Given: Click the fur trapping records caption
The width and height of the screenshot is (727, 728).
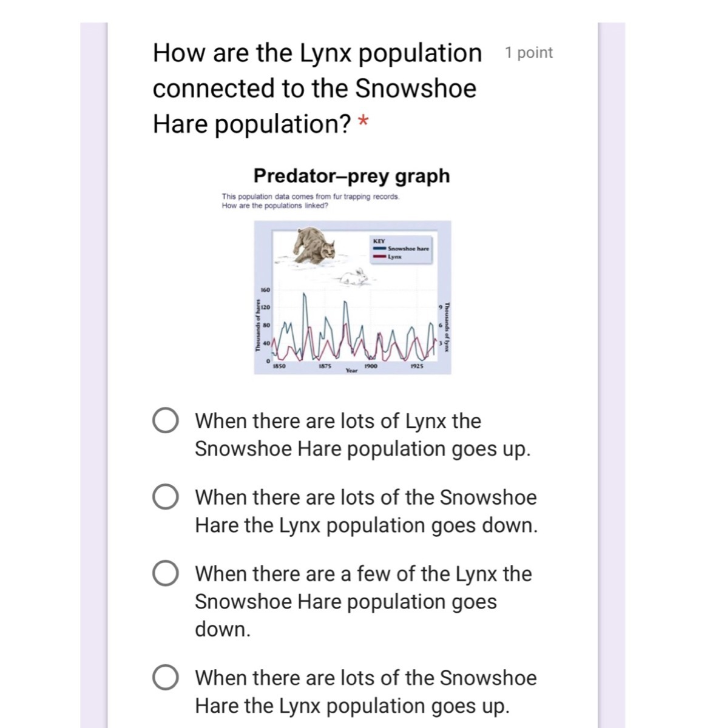Looking at the screenshot, I should [x=311, y=197].
